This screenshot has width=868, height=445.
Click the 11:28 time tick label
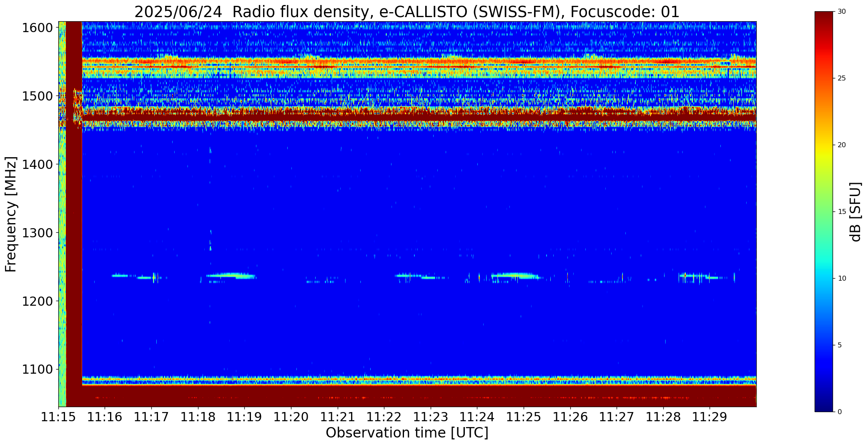point(663,417)
